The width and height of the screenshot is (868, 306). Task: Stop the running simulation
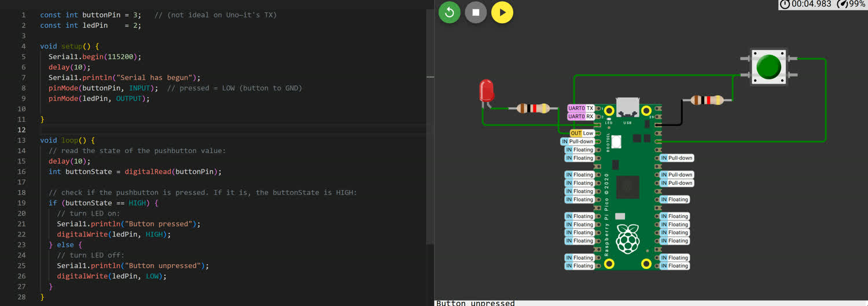[x=476, y=12]
